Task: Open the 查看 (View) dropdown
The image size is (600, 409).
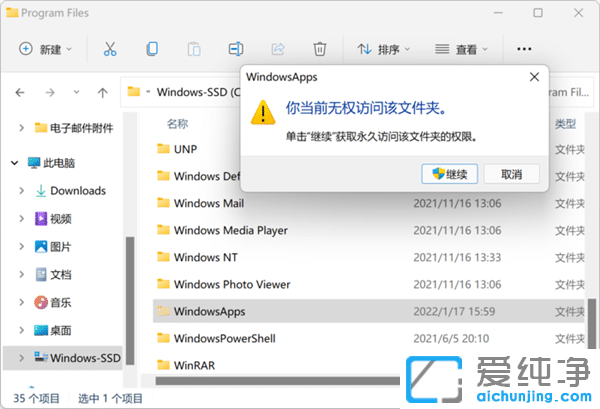Action: point(461,49)
